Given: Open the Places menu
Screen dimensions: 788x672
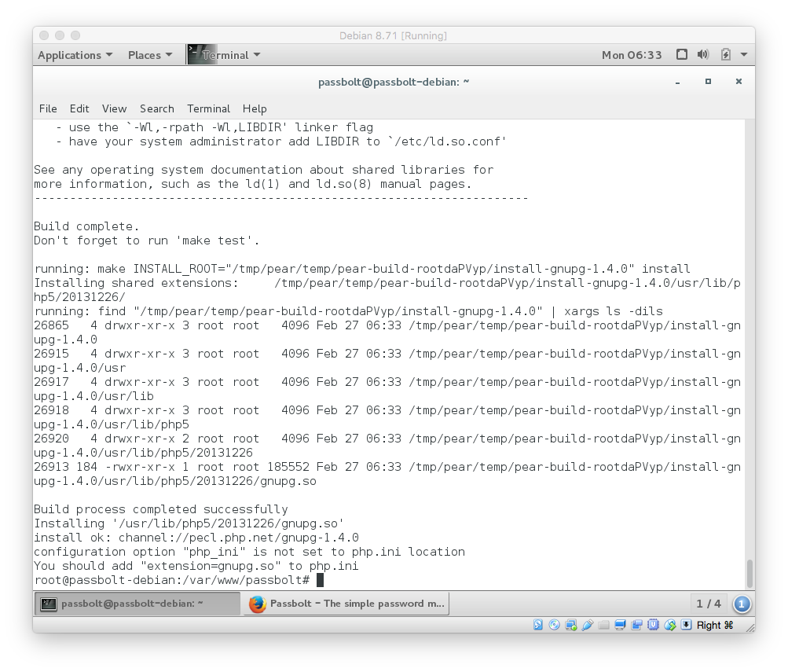Looking at the screenshot, I should (150, 55).
